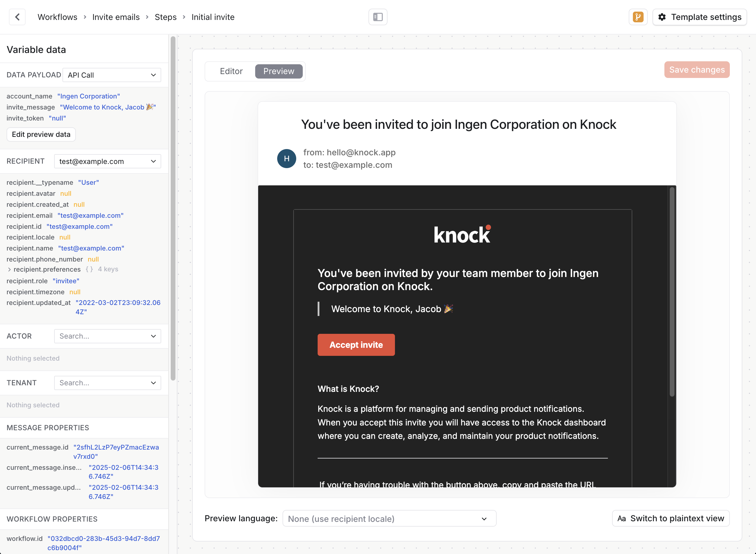Click the curly braces icon beside recipient.preferences

point(89,269)
